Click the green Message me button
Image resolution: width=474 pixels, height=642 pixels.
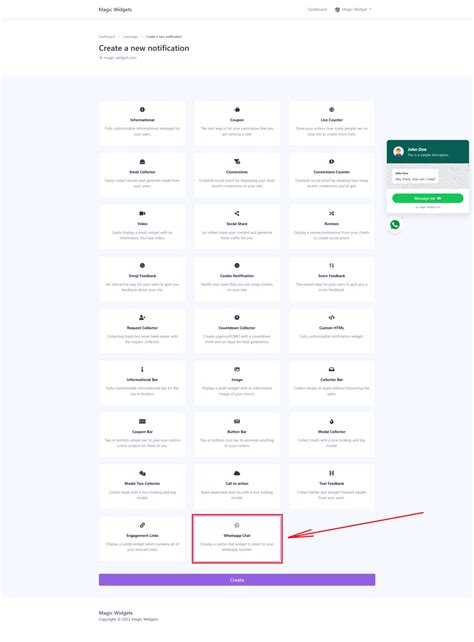pos(428,198)
